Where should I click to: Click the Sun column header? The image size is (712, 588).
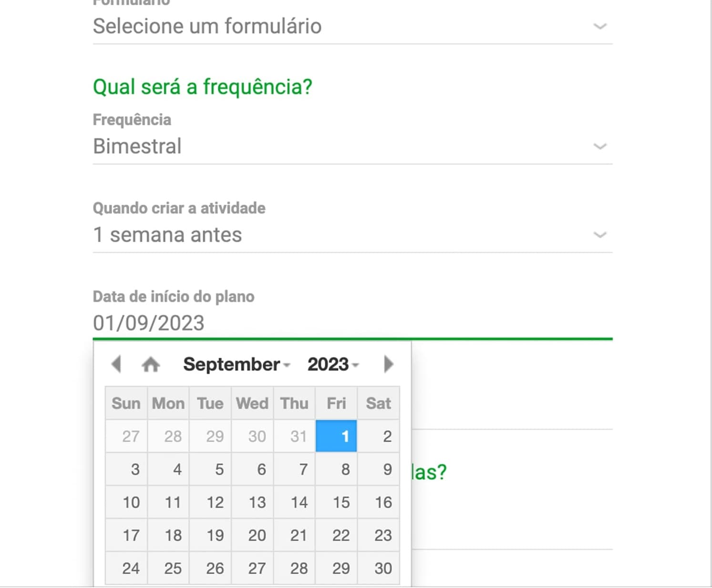126,403
